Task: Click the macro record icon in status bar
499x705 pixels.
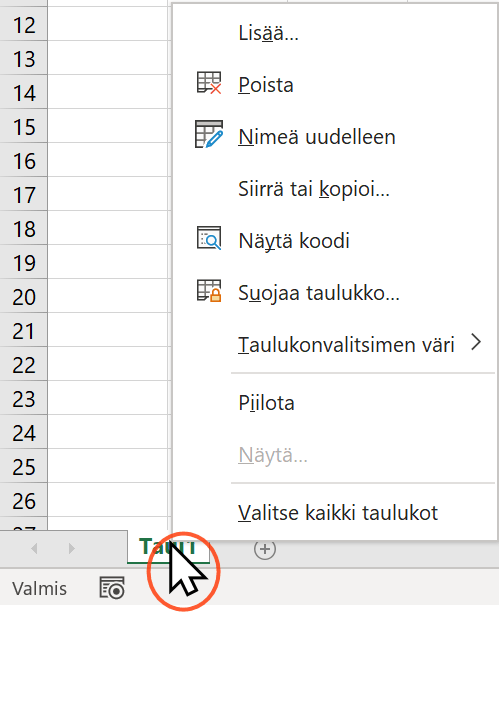Action: coord(111,588)
